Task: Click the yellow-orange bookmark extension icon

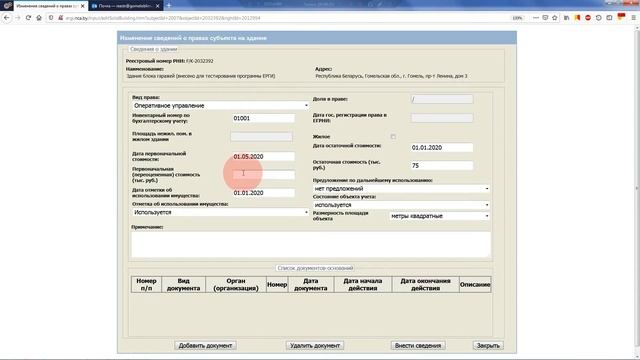Action: coord(577,18)
